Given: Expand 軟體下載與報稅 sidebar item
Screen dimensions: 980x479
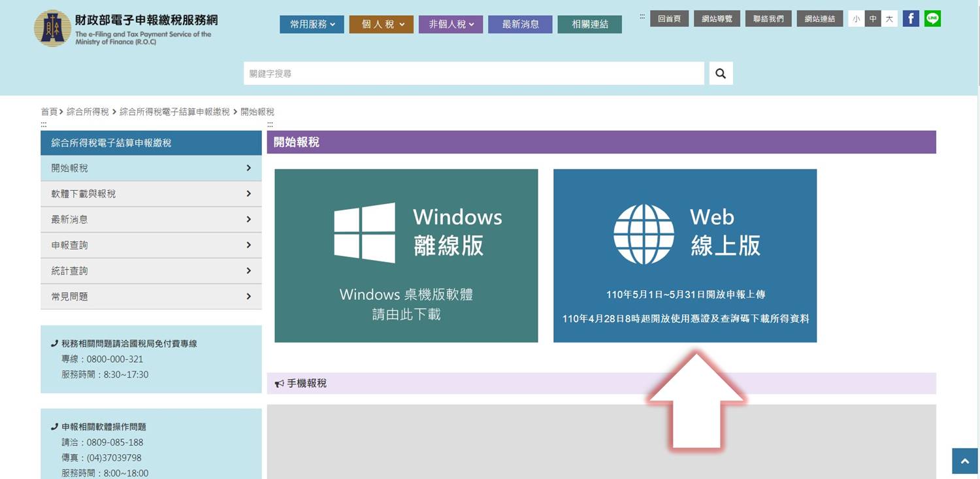Looking at the screenshot, I should tap(151, 193).
